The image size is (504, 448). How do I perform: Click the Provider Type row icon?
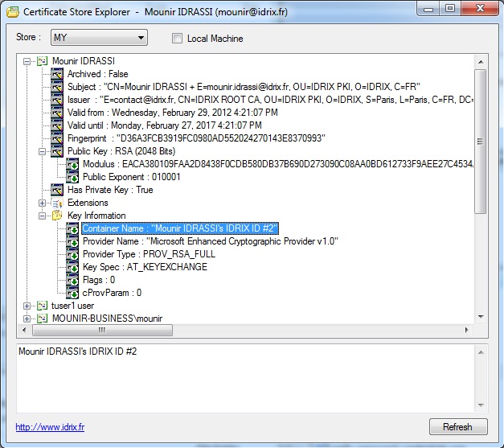pyautogui.click(x=72, y=254)
